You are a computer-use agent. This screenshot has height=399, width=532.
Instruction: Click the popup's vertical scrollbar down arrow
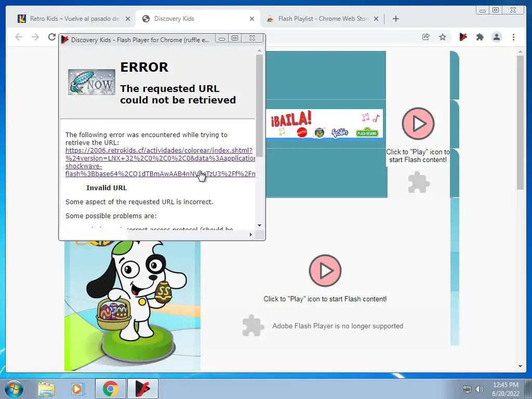(x=260, y=225)
